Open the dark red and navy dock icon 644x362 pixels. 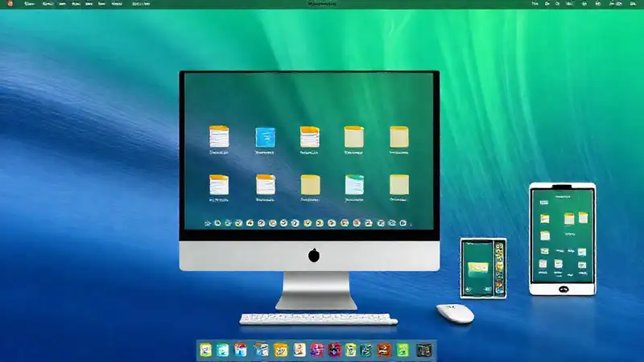coord(334,350)
